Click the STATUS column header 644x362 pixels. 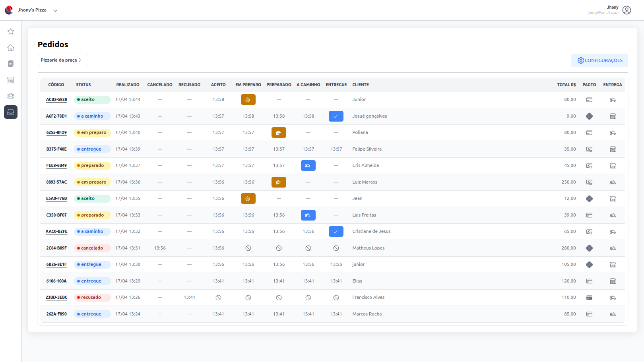(x=83, y=85)
